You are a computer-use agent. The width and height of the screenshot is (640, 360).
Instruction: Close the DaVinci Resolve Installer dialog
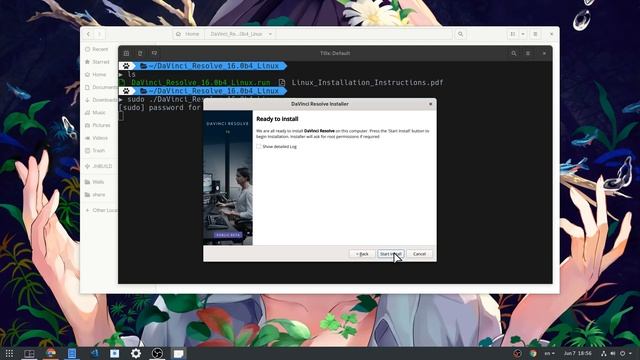pos(430,104)
